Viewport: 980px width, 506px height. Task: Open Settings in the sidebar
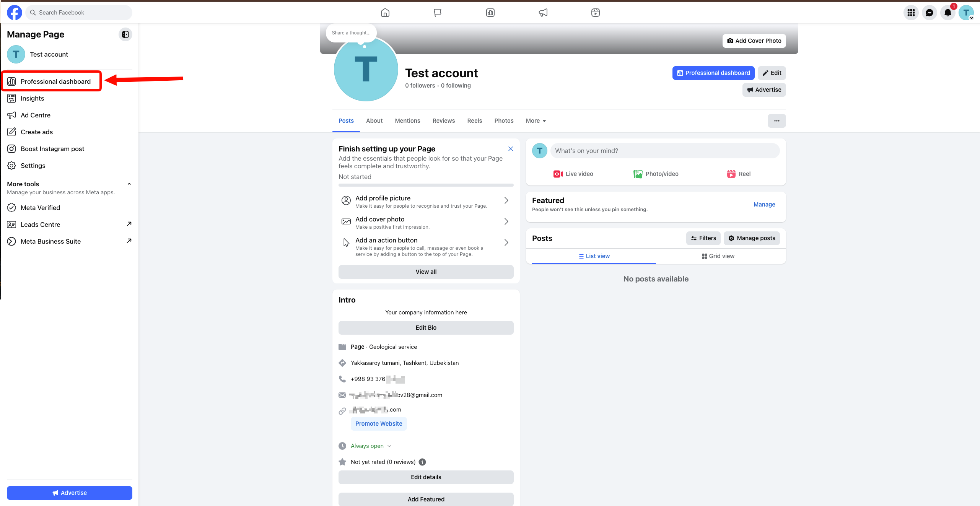pos(70,166)
